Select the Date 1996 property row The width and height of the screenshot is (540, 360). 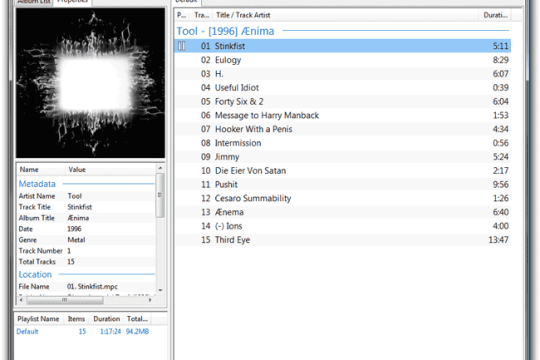click(x=86, y=229)
